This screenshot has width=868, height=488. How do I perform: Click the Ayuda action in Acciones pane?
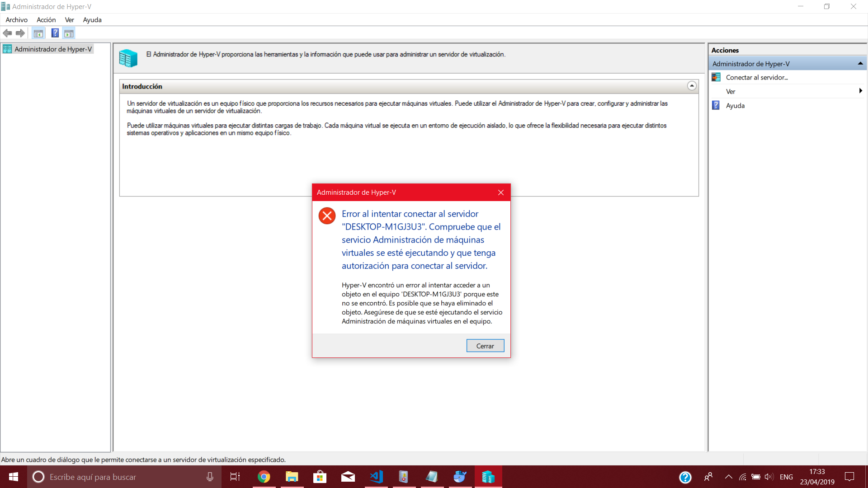(735, 105)
